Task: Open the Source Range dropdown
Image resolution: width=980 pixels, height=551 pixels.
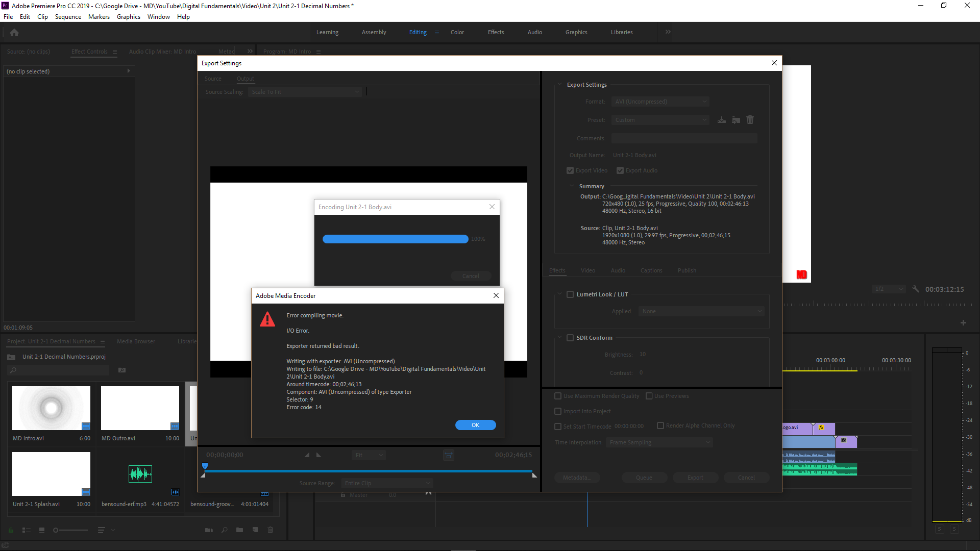Action: 387,483
